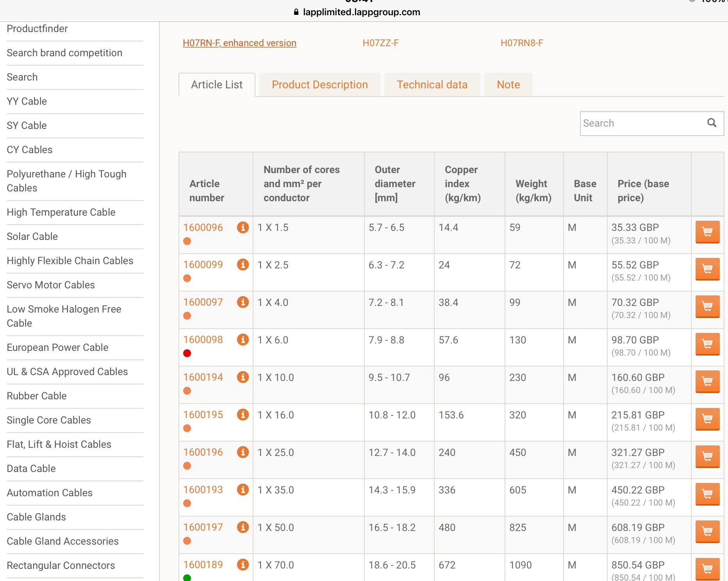Open Search brand competition menu item

coord(64,53)
